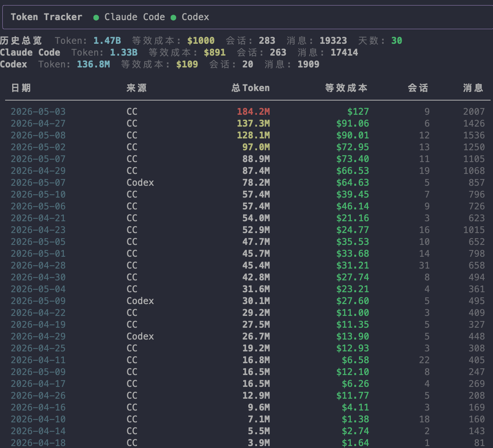493x448 pixels.
Task: Select the Codex legend label in header
Action: [195, 17]
